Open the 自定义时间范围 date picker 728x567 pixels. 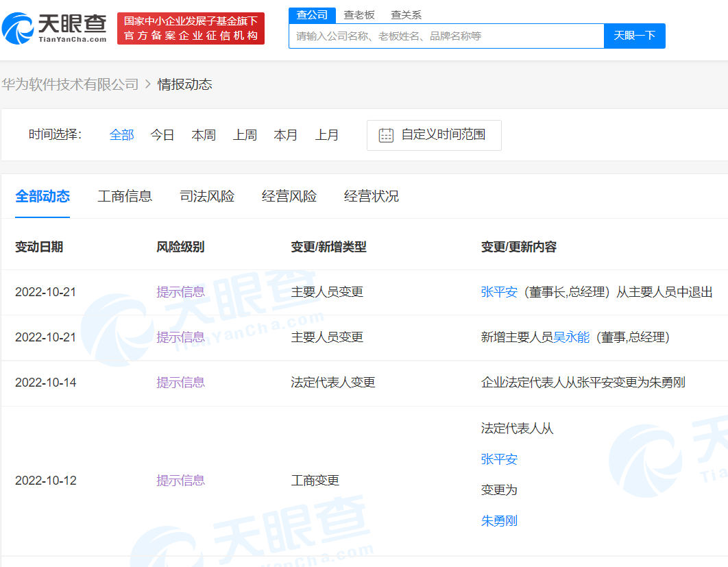pos(433,135)
